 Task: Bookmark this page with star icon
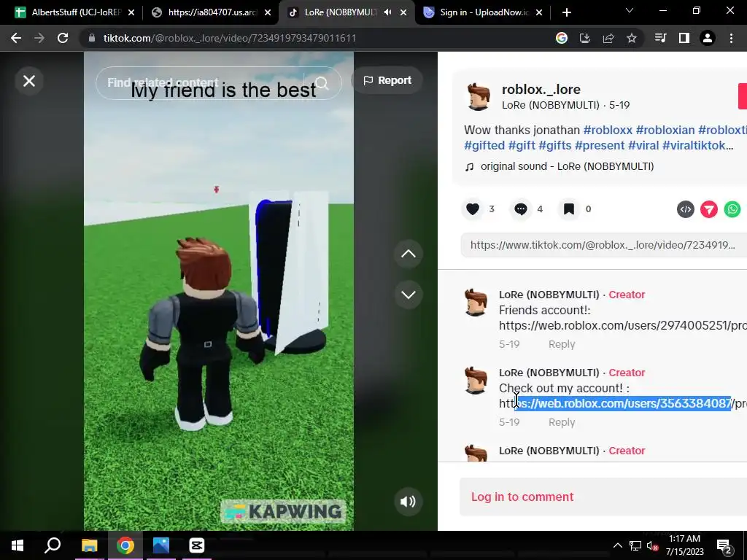[x=632, y=38]
